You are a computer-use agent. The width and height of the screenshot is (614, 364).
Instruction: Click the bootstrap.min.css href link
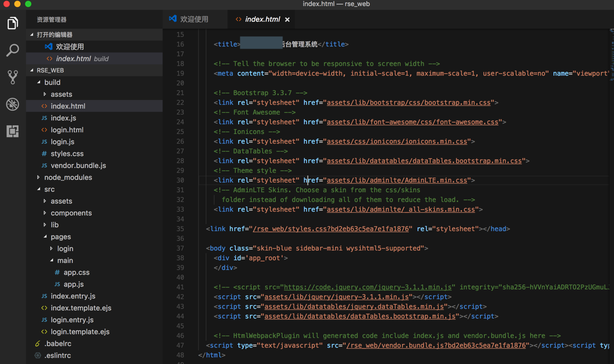[408, 103]
